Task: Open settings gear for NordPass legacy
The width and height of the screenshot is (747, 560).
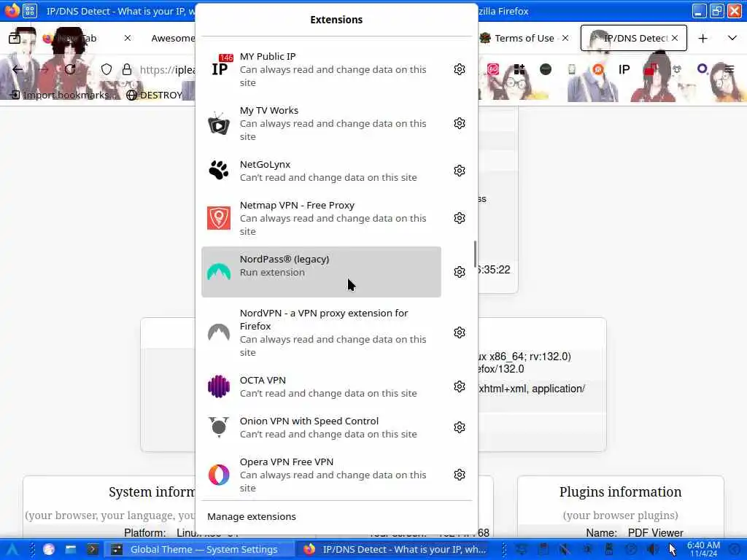Action: click(460, 272)
